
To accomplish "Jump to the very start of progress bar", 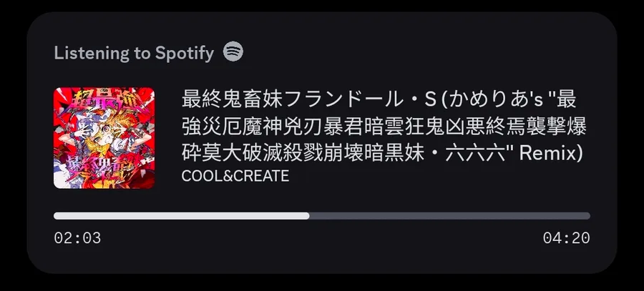I will [x=55, y=216].
